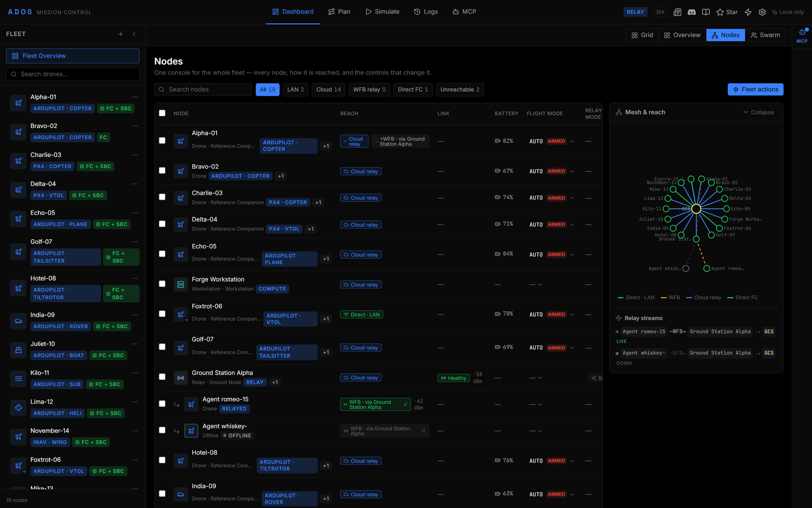This screenshot has width=812, height=508.
Task: Select Fleet Overview in sidebar
Action: (x=73, y=56)
